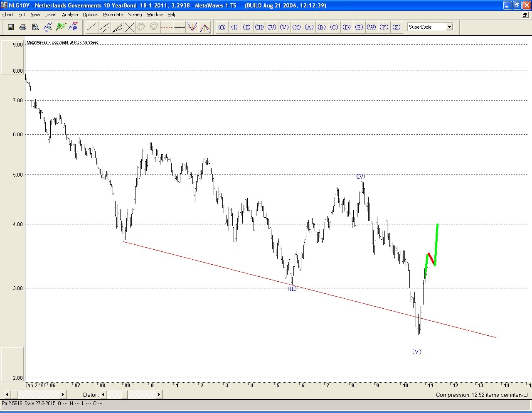Select the red dashed horizontal line tool

coord(167,27)
